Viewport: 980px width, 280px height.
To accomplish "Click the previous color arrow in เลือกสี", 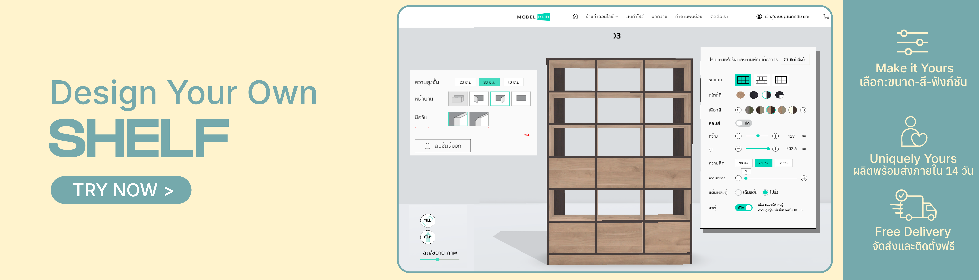I will [x=738, y=110].
